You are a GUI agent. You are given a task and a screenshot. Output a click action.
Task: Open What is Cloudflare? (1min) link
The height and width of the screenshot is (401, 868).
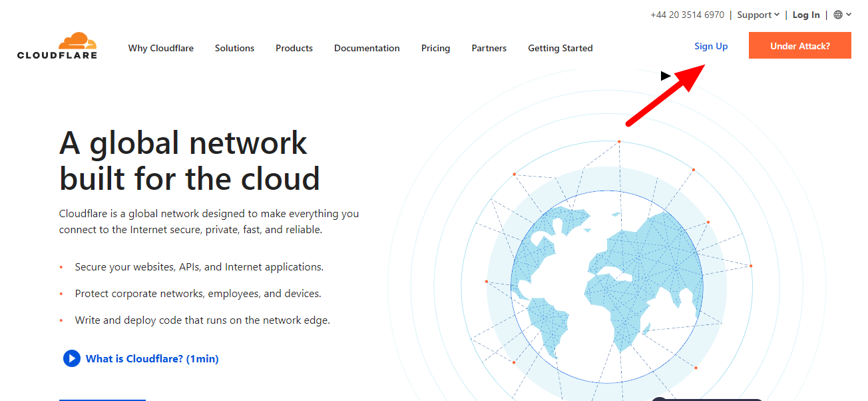(x=152, y=358)
